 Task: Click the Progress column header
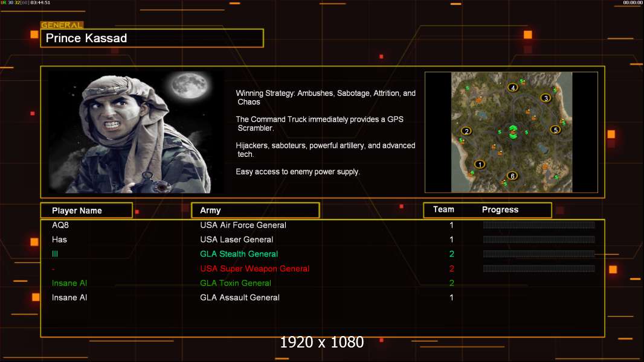pyautogui.click(x=500, y=210)
